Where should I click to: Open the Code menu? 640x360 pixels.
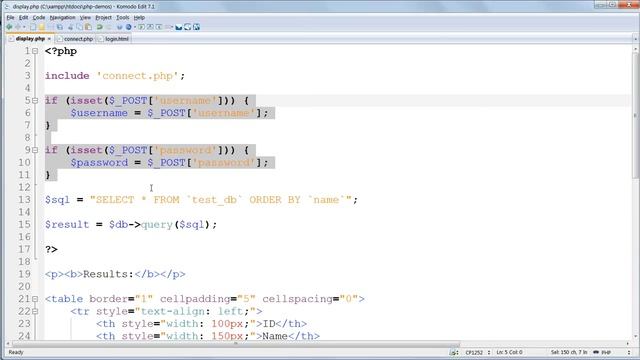coord(39,18)
